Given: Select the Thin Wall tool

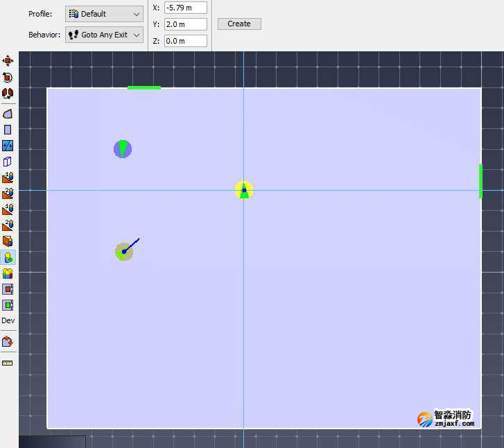Looking at the screenshot, I should pos(8,146).
